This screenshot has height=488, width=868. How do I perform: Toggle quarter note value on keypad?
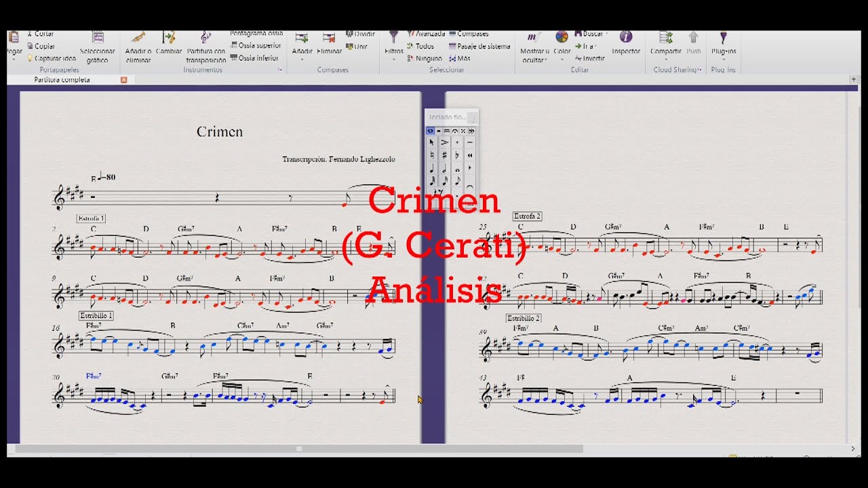pyautogui.click(x=432, y=168)
